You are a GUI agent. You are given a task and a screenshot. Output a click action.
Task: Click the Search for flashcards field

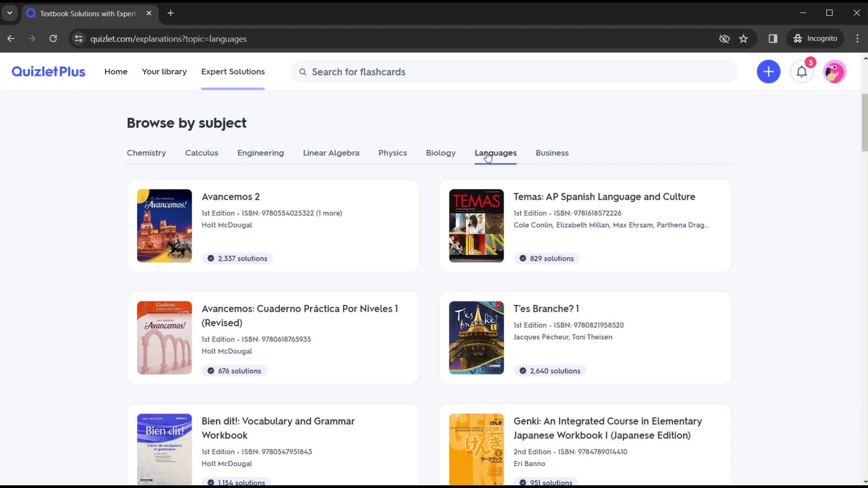[514, 72]
